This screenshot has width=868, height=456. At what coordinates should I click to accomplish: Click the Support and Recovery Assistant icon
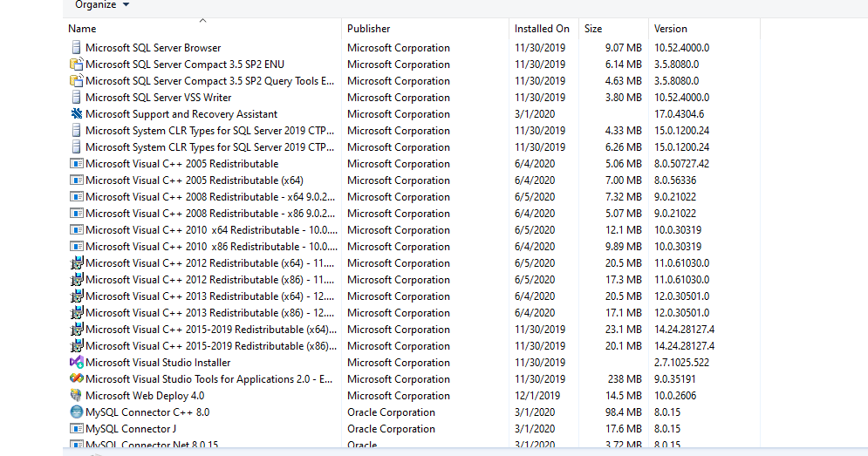point(77,114)
